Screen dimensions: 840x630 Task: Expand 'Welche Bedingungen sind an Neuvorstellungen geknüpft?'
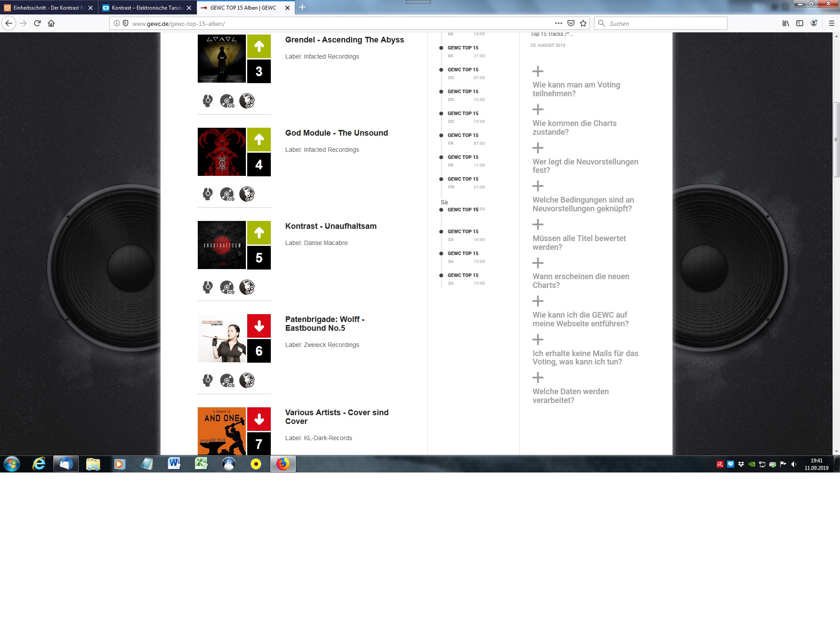click(x=538, y=186)
